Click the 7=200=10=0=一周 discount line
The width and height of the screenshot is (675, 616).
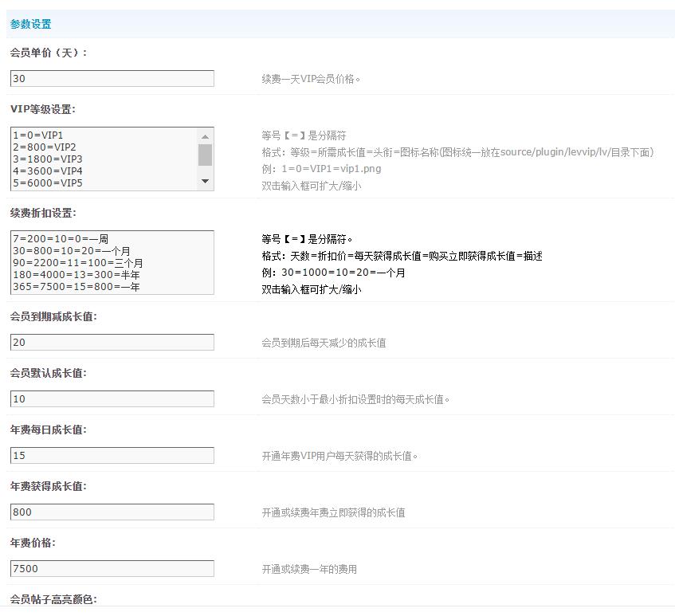click(x=61, y=239)
